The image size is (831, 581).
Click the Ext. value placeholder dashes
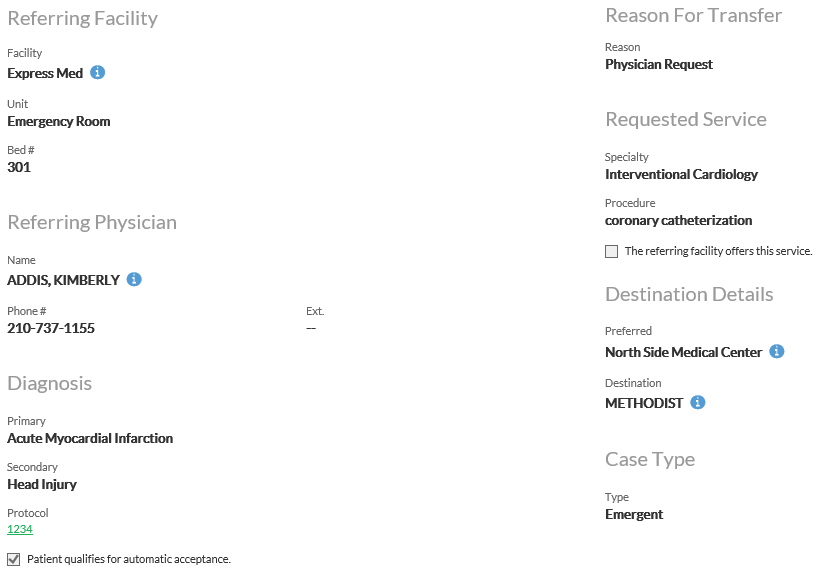click(x=311, y=328)
